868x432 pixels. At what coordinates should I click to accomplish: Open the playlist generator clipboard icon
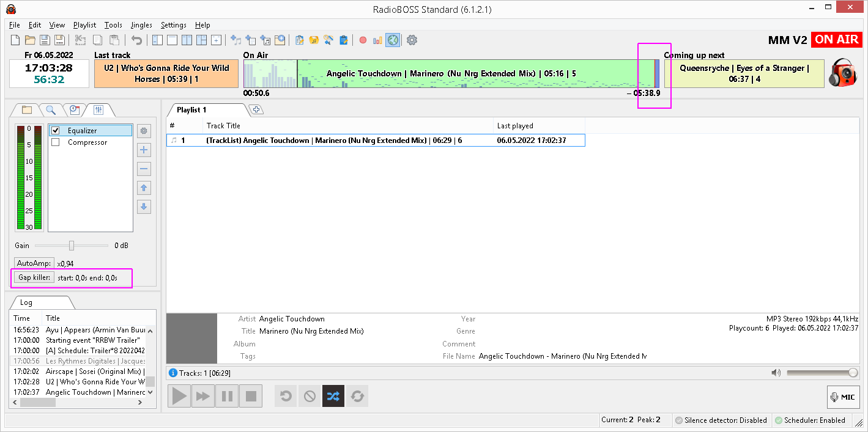point(300,40)
